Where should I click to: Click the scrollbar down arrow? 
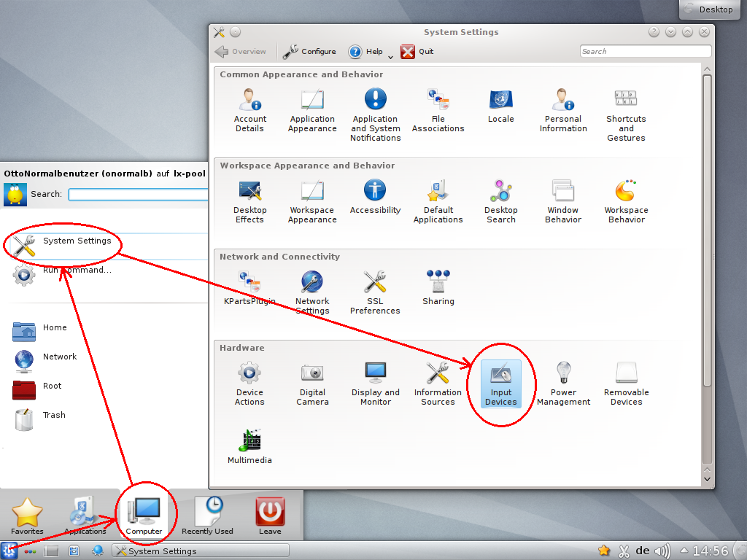(x=707, y=480)
